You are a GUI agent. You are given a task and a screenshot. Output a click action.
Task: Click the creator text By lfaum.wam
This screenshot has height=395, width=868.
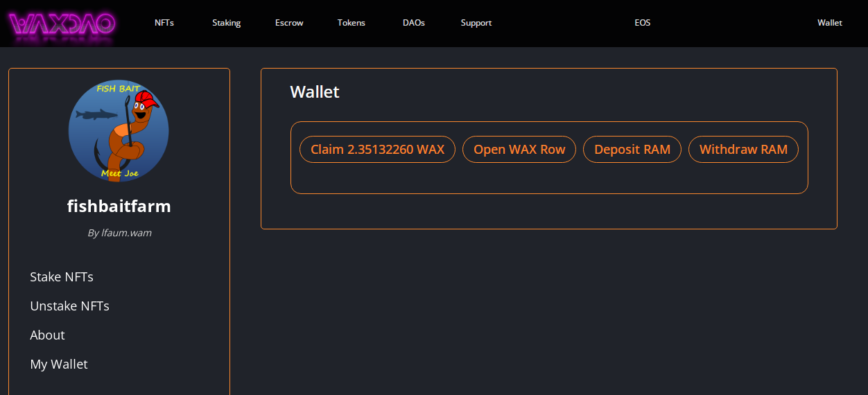point(119,233)
